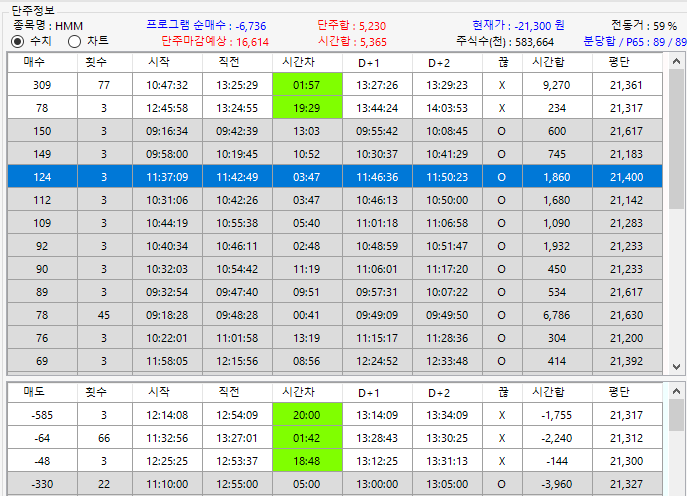Click the up arrow of the sell table scrollbar
The height and width of the screenshot is (496, 687).
(x=676, y=391)
